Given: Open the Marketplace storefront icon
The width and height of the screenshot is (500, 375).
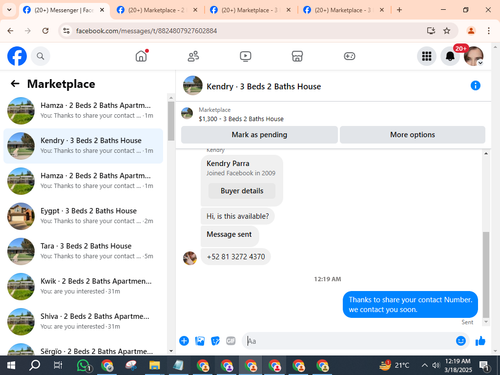Looking at the screenshot, I should (x=297, y=56).
